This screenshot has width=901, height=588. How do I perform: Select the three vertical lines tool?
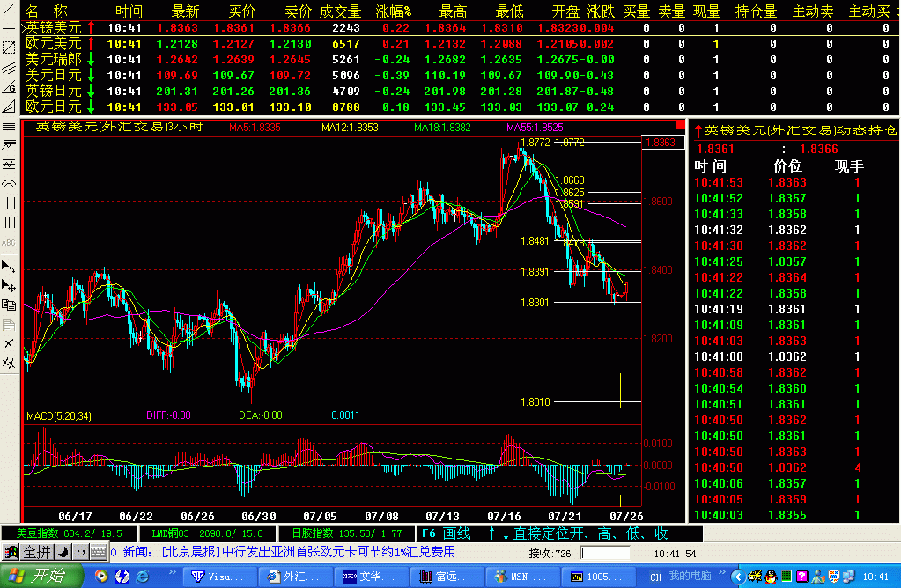[x=9, y=222]
